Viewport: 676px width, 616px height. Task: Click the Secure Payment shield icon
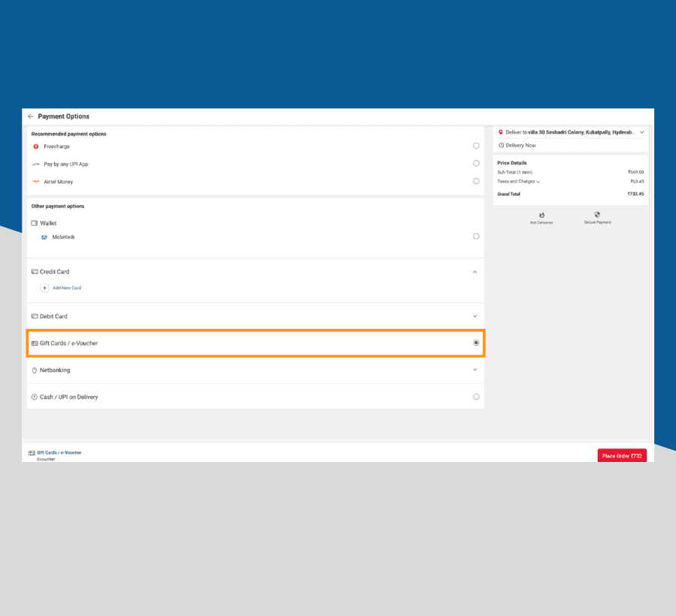point(597,215)
